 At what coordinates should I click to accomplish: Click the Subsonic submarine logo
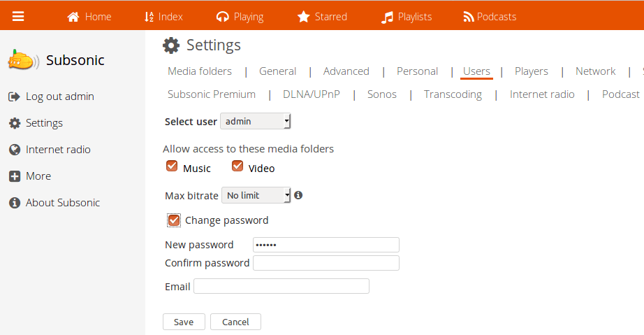(23, 61)
